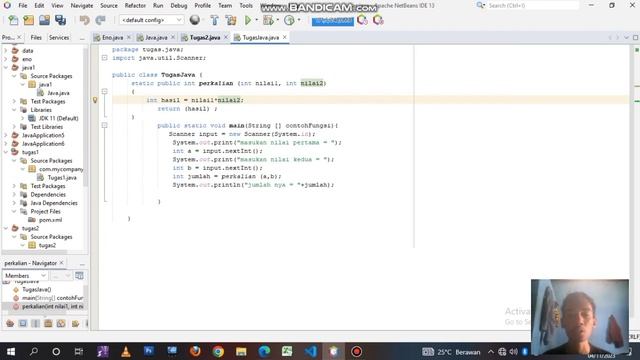
Task: Click the icon button right of Navigator dropdowns
Action: (79, 276)
